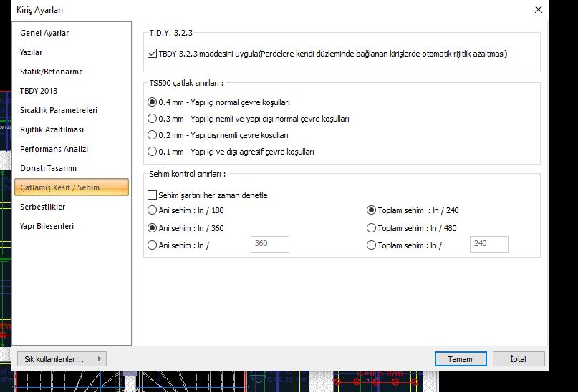
Task: Choose 0.2 mm yapı dışı nemli option
Action: 152,135
